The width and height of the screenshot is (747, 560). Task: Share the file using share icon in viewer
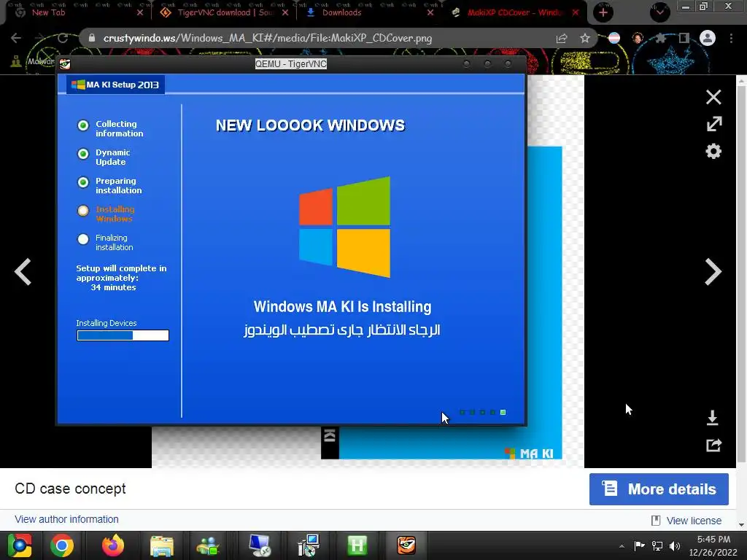click(713, 446)
